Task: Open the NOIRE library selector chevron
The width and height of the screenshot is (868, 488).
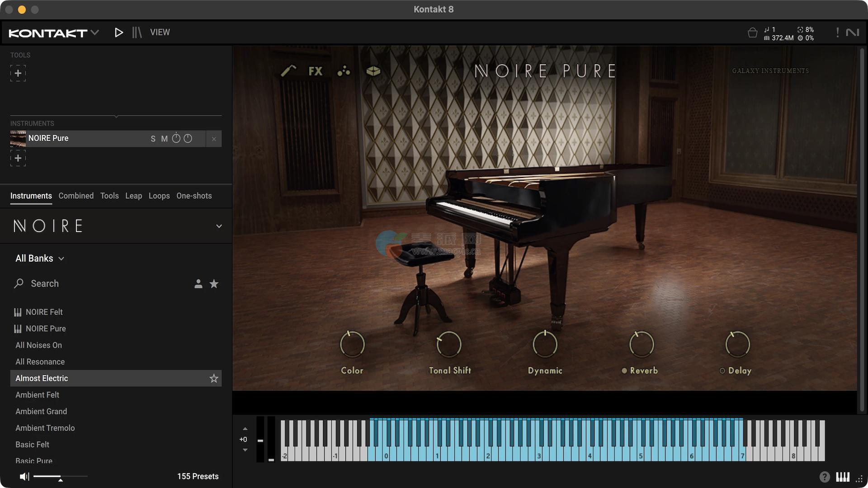Action: [219, 226]
